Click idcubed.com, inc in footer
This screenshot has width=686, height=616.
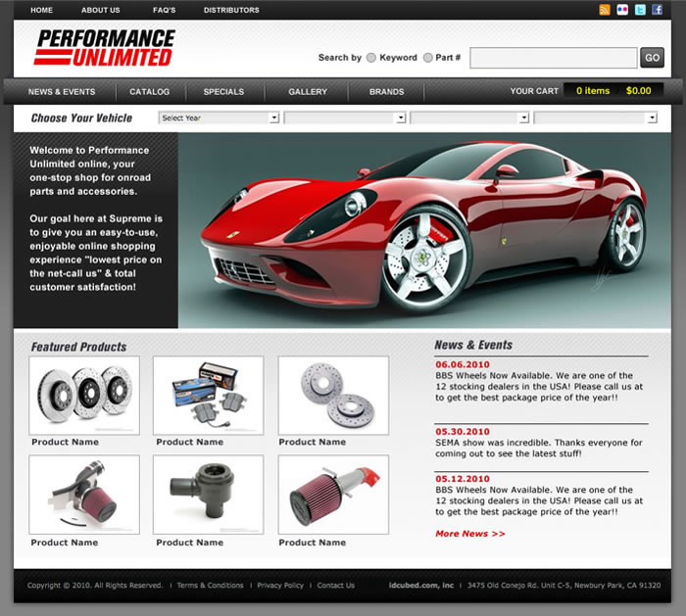(x=421, y=585)
